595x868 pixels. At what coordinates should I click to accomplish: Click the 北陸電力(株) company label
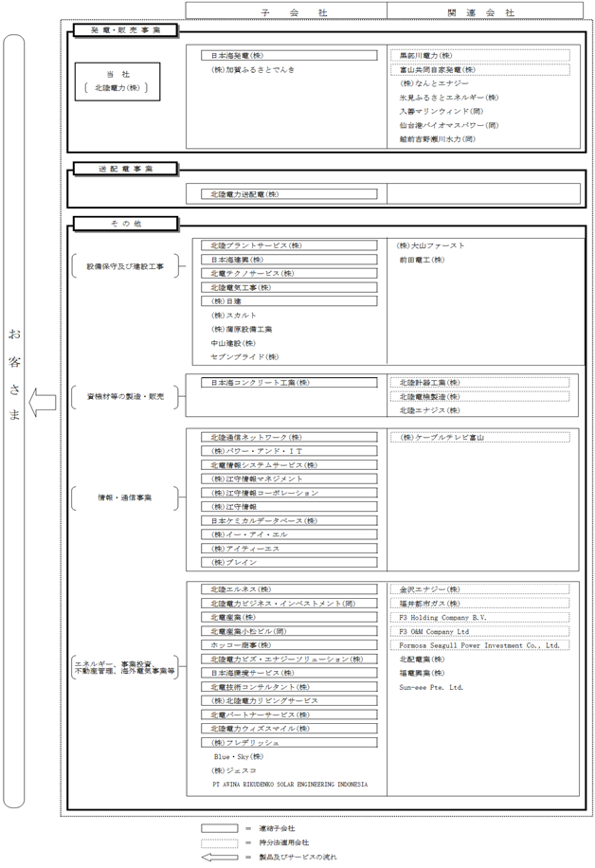pyautogui.click(x=117, y=87)
